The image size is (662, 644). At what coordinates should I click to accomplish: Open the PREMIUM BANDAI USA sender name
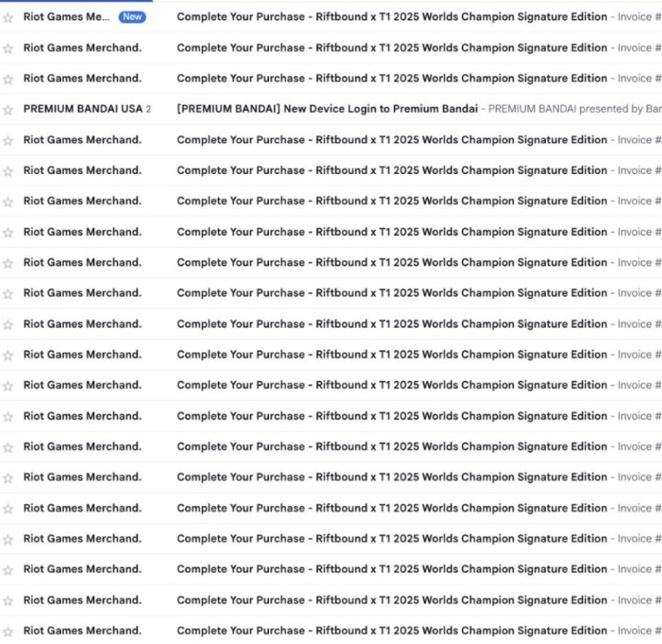[83, 109]
